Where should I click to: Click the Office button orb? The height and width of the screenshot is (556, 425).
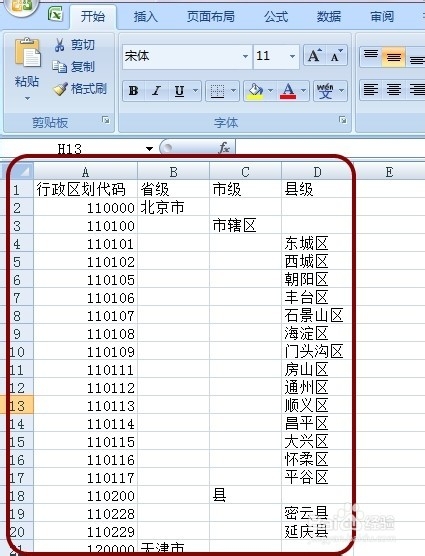[x=21, y=6]
